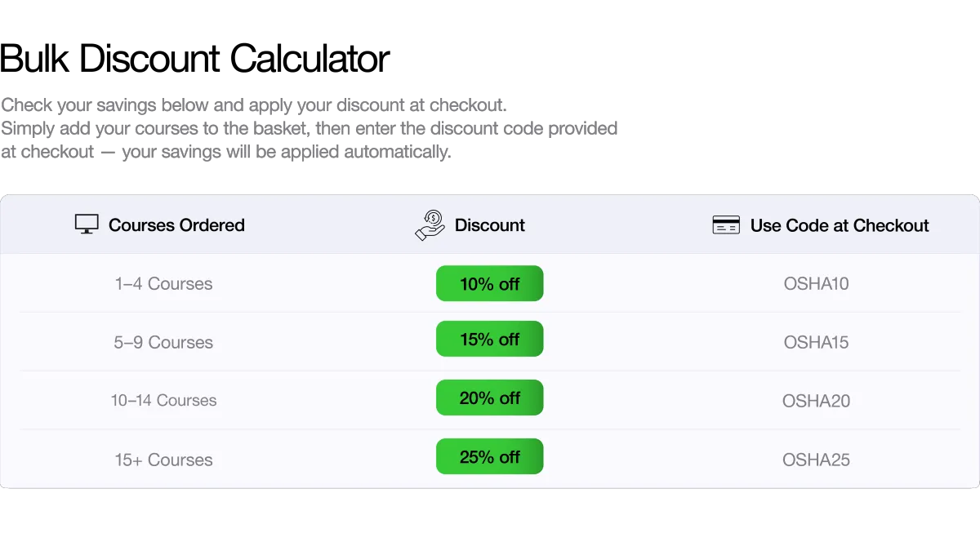
Task: Click the 1–4 Courses row label
Action: tap(163, 284)
